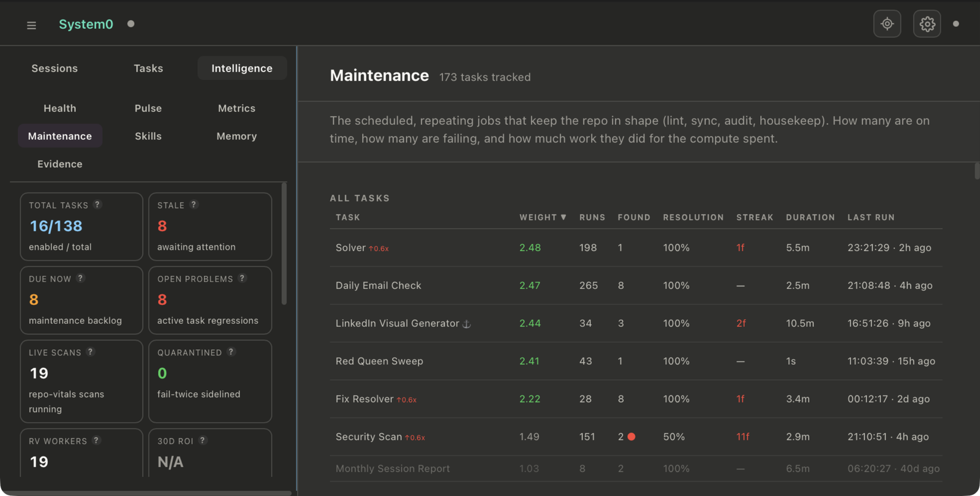Click the 11f streak value

pyautogui.click(x=742, y=437)
